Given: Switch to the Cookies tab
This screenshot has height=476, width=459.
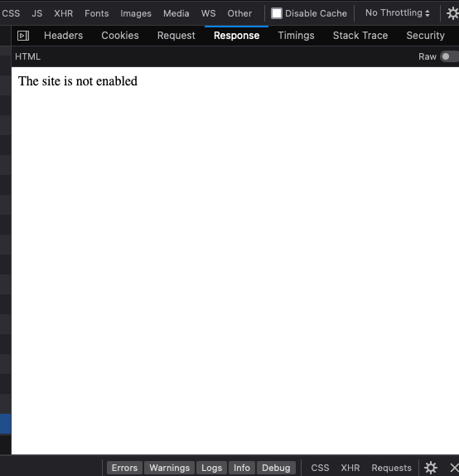Looking at the screenshot, I should (120, 36).
